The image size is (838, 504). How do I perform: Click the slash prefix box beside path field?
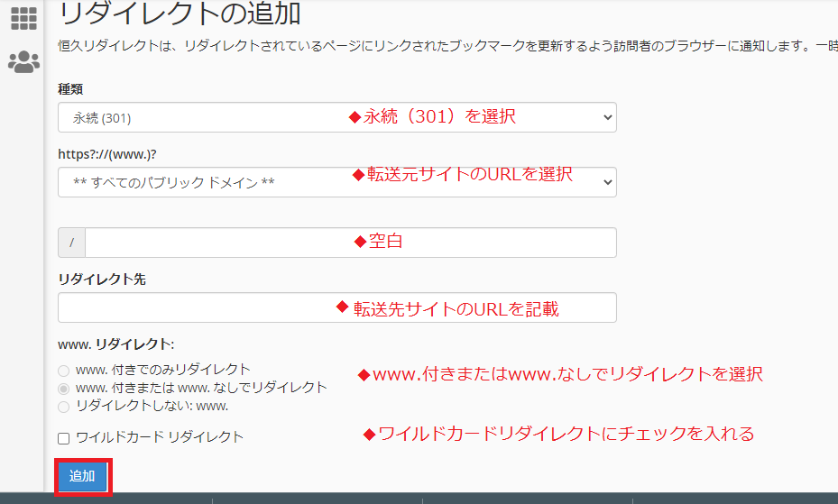tap(71, 243)
